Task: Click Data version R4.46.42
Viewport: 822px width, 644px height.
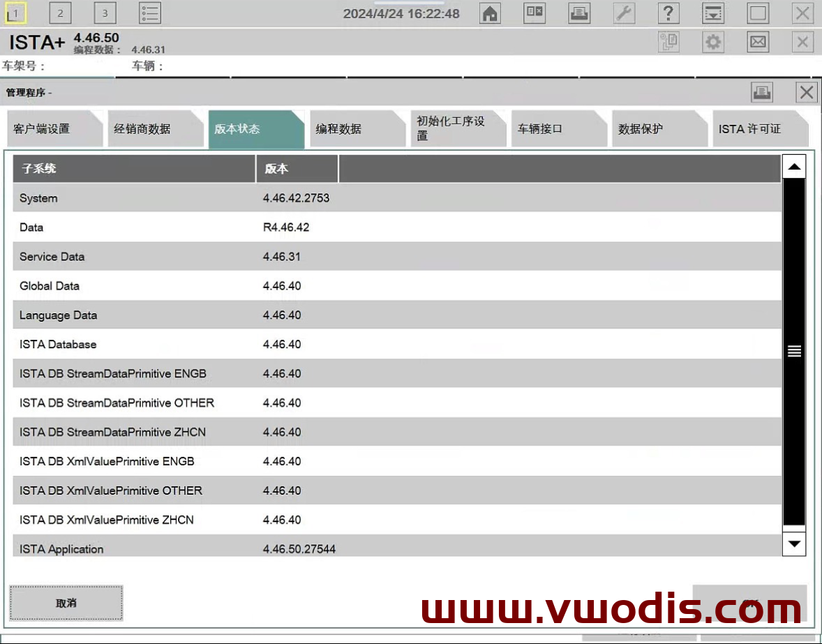Action: 286,227
